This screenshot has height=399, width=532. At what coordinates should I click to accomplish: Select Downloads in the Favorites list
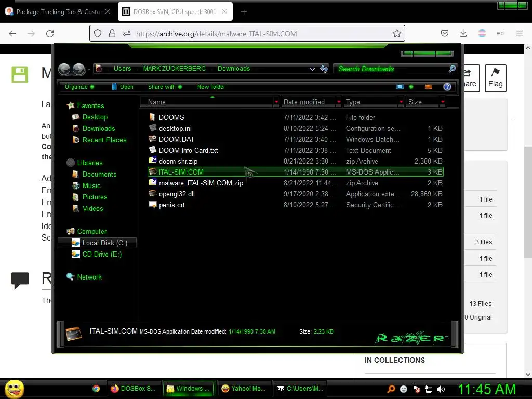[x=98, y=129]
